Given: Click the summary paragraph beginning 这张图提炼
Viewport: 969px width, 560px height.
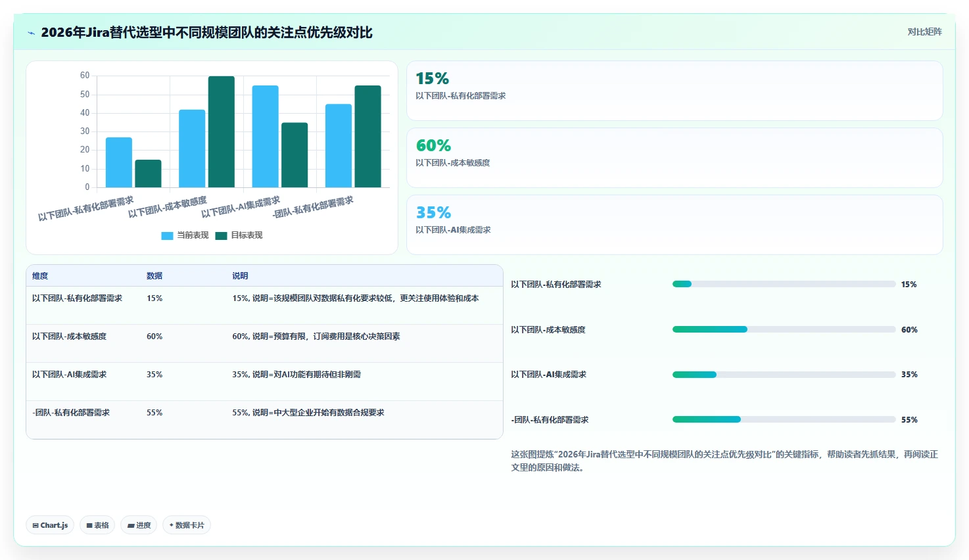Looking at the screenshot, I should [724, 461].
